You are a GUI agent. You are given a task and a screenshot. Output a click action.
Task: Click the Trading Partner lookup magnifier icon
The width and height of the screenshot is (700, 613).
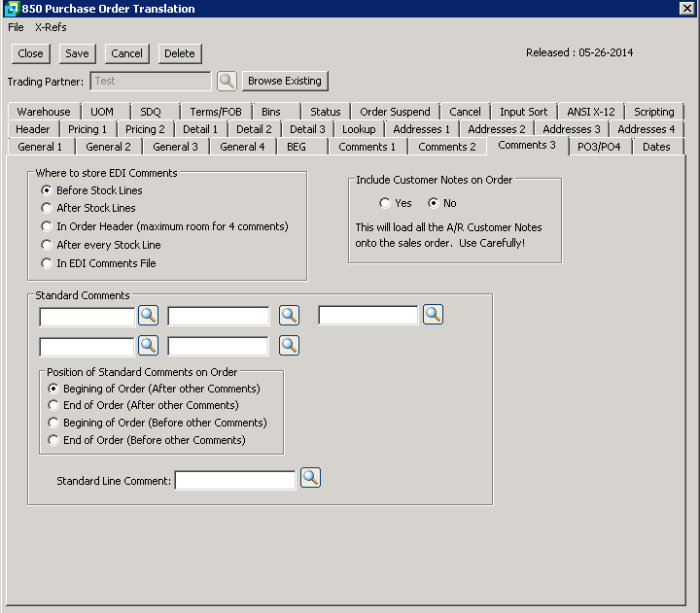coord(226,81)
